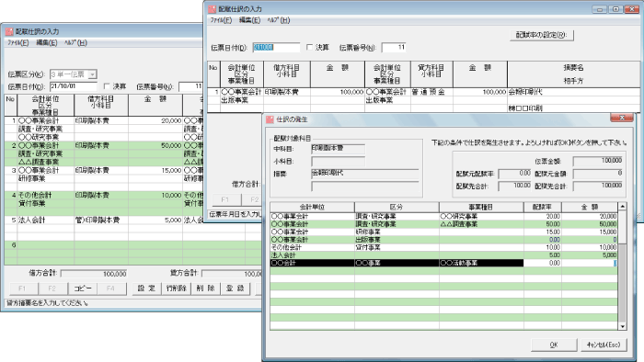Click the ○○研究事業 cell in 仕訳の発生 table

point(481,217)
